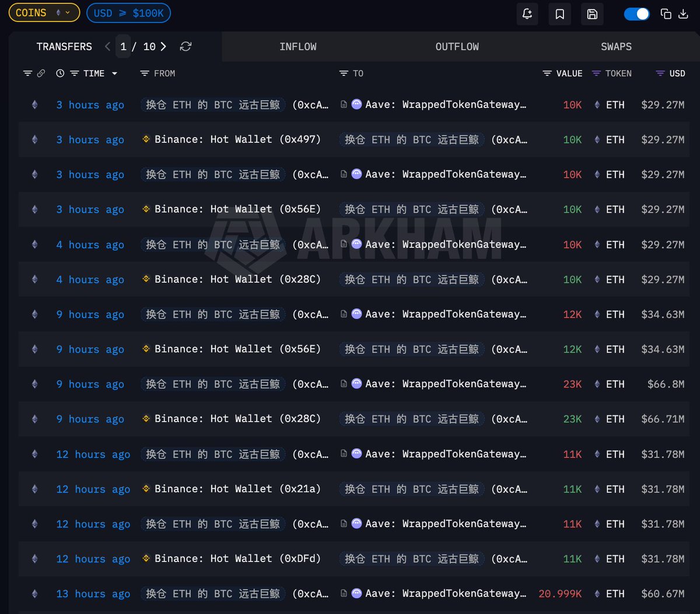Click the Ethereum chain icon in 13 hours row
This screenshot has height=614, width=700.
point(34,594)
